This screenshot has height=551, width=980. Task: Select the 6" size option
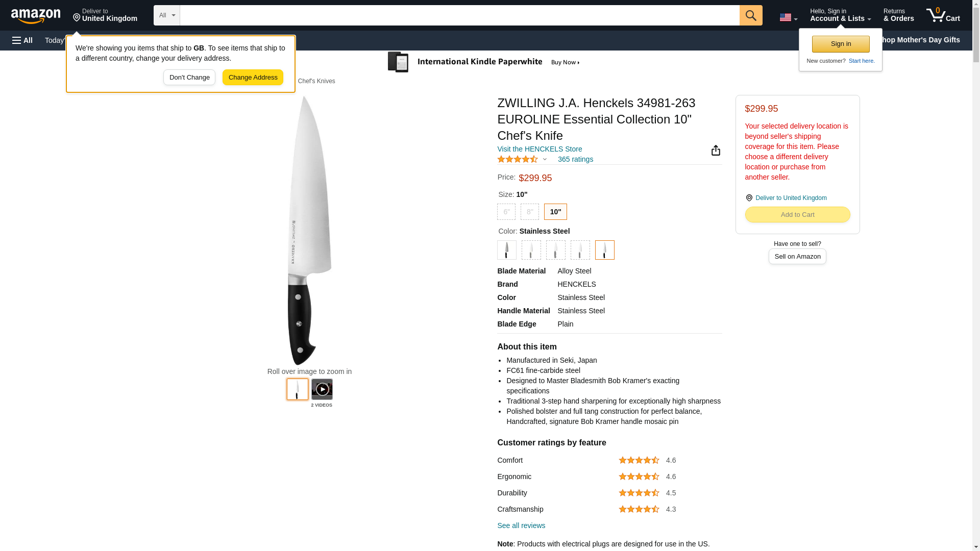click(x=506, y=212)
